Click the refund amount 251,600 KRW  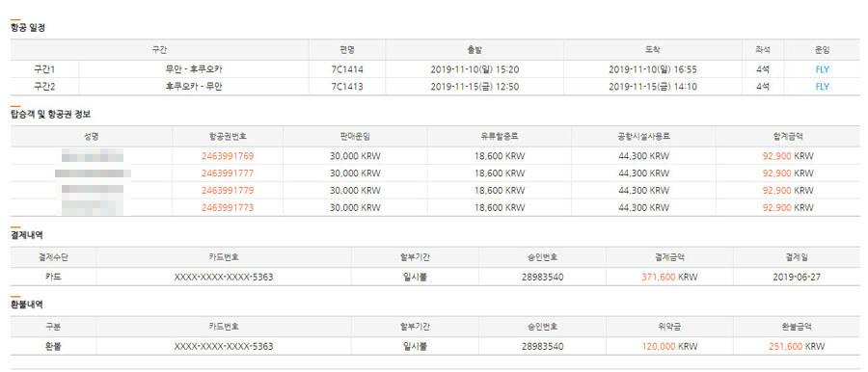[x=797, y=347]
